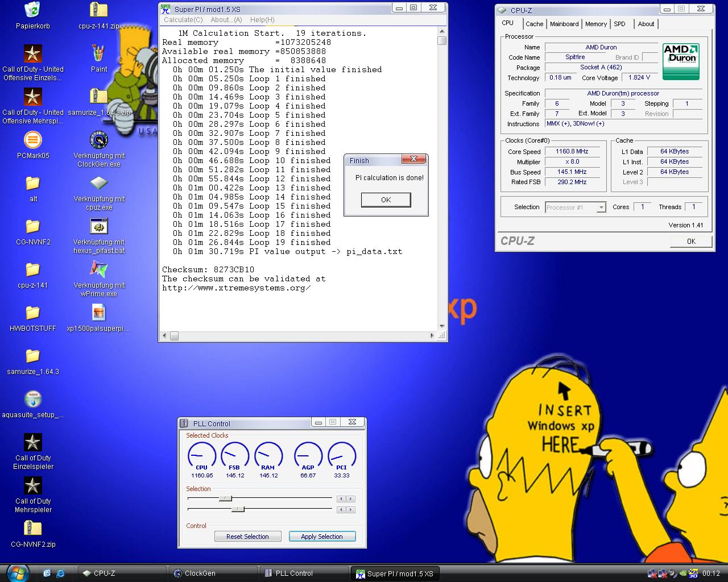Switch to the Mainboard tab in CPU-Z

click(x=564, y=24)
